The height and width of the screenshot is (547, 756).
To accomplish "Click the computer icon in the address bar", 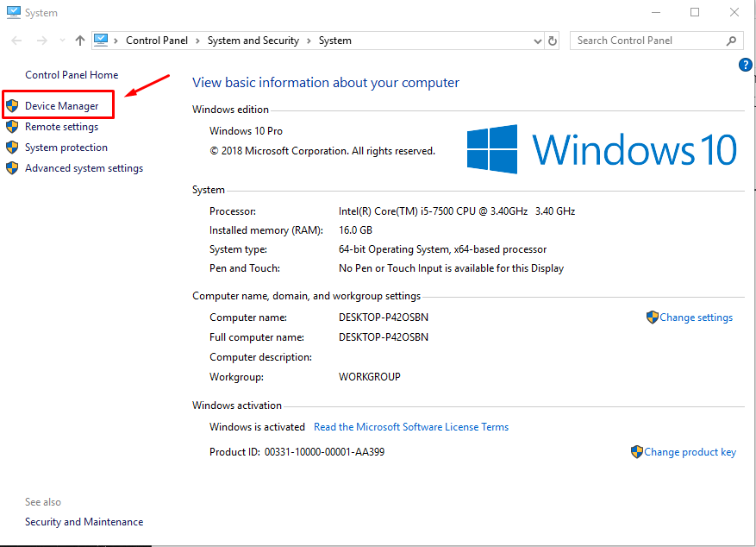I will tap(101, 40).
